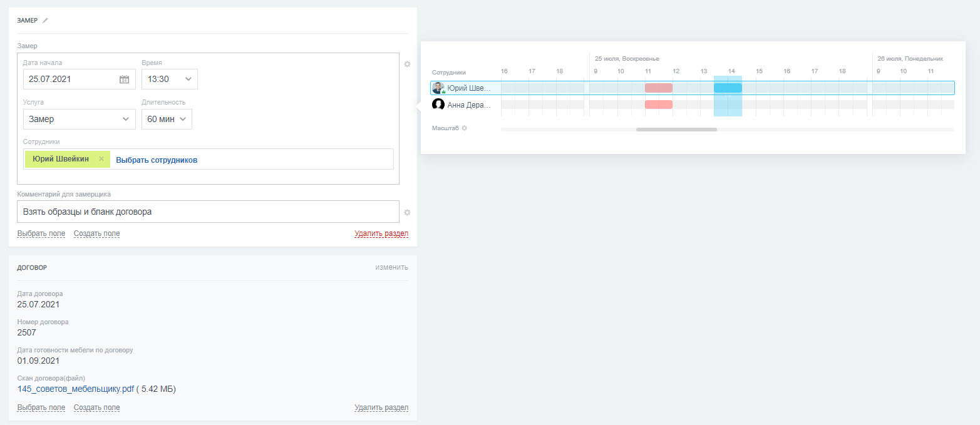Click the Юрий Швейкин employee tag

pos(68,159)
